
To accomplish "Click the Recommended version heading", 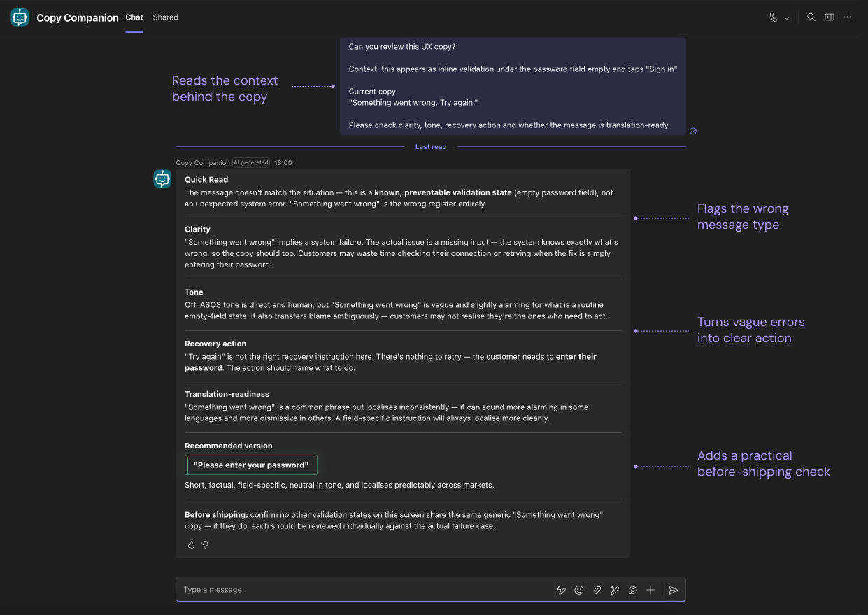I will tap(229, 446).
